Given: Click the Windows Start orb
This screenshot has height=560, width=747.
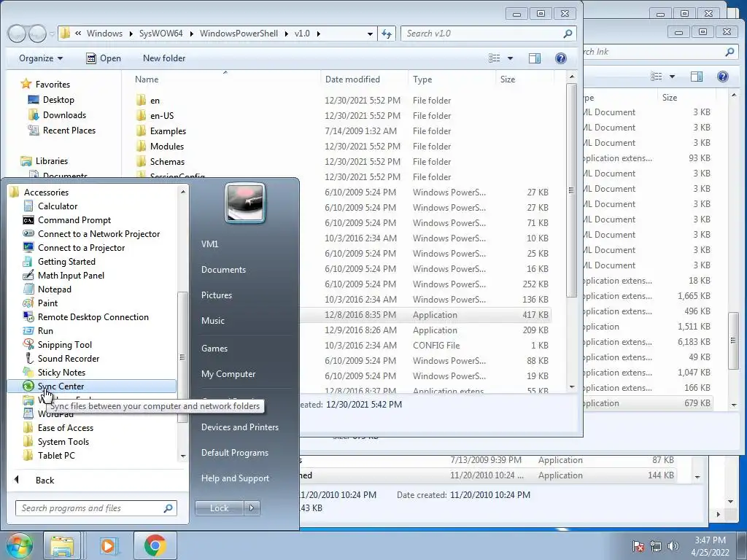Looking at the screenshot, I should (x=19, y=545).
